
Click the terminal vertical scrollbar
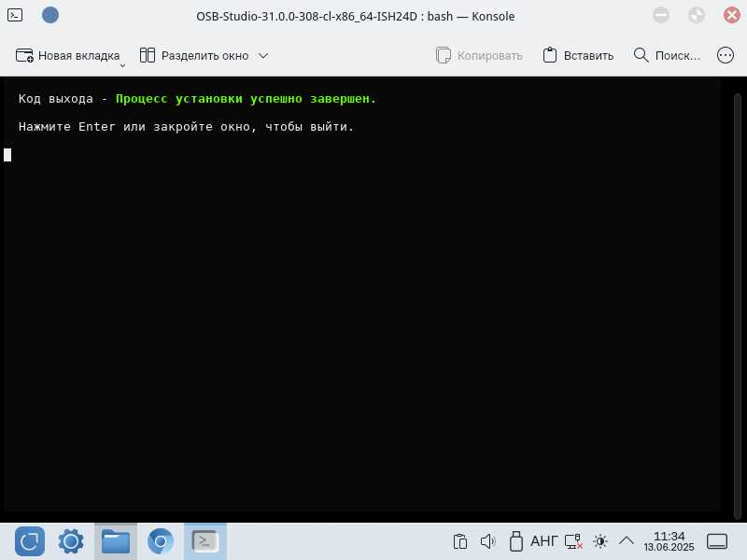(738, 306)
